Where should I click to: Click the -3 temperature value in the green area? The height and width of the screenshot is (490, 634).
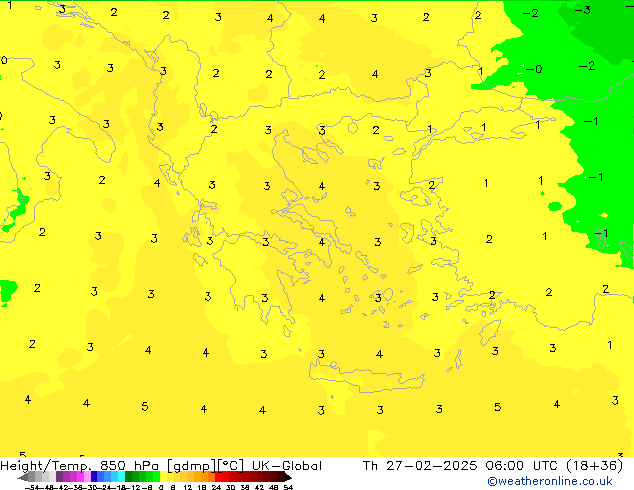coord(583,10)
